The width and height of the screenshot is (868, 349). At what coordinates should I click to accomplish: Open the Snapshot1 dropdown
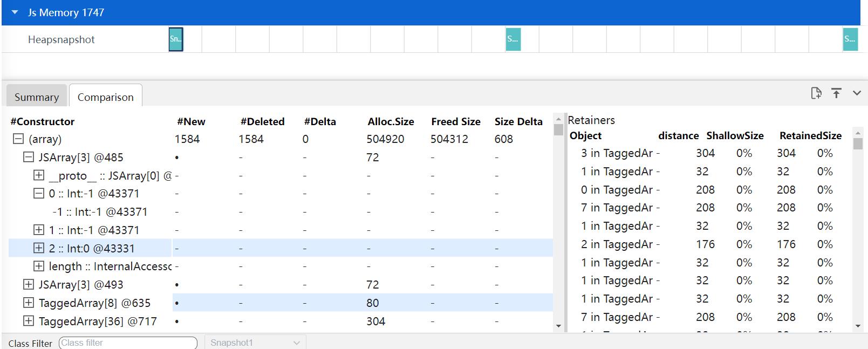pyautogui.click(x=255, y=343)
